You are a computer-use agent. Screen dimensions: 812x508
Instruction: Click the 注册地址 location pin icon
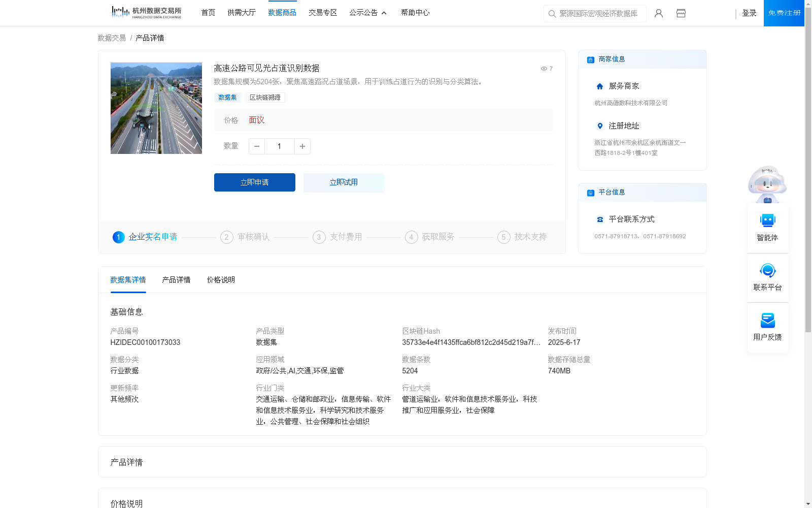tap(600, 126)
